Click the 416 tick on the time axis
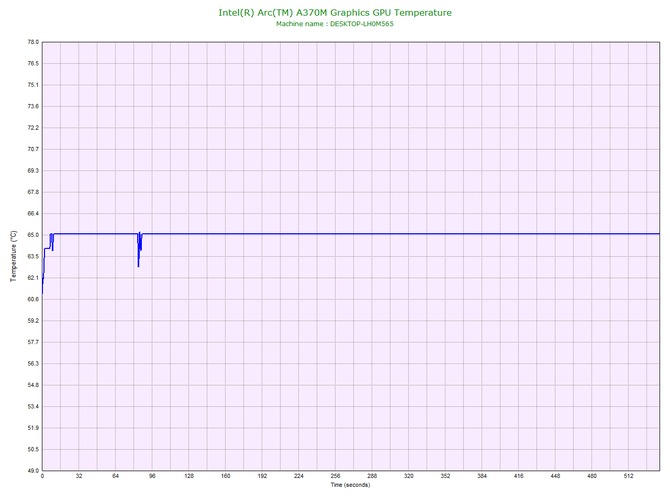670x502 pixels. [519, 476]
